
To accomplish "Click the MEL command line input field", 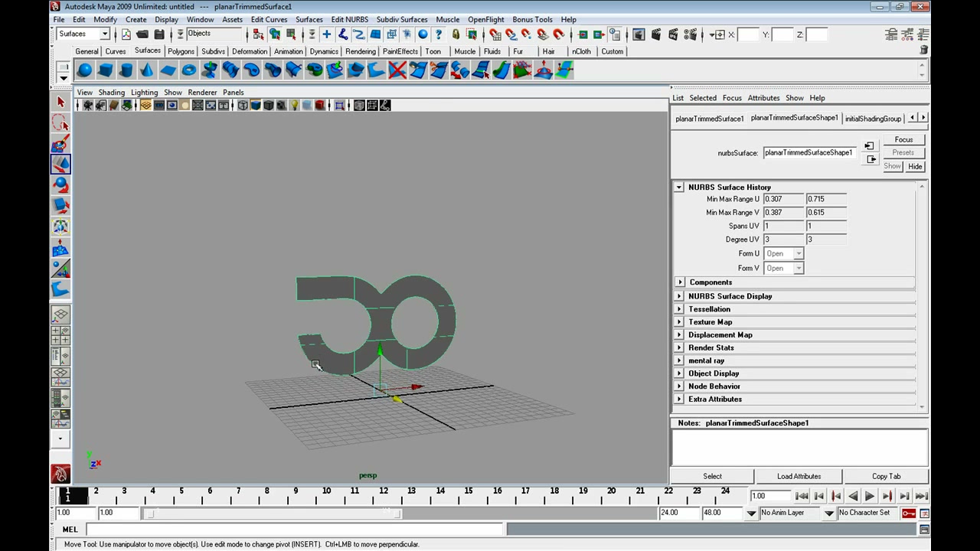I will coord(296,529).
